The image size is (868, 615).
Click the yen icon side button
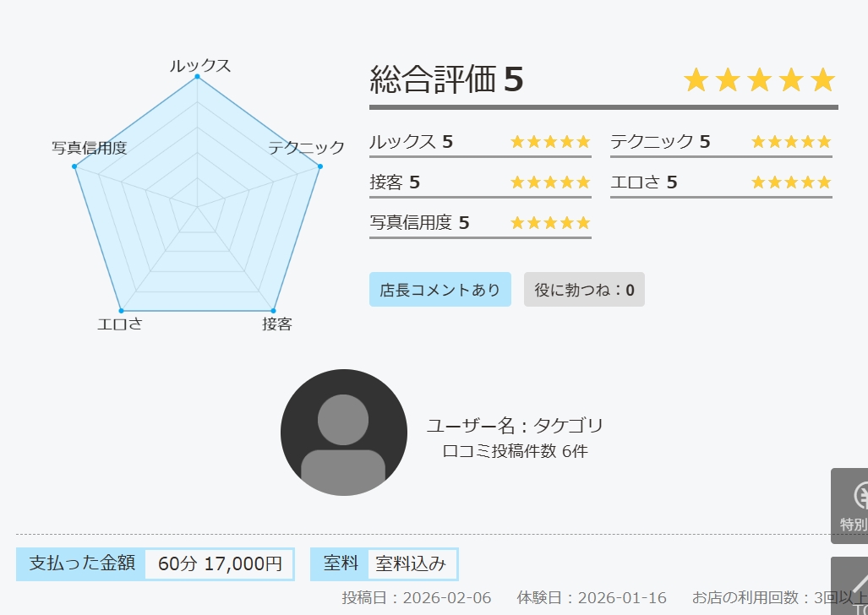pos(852,505)
